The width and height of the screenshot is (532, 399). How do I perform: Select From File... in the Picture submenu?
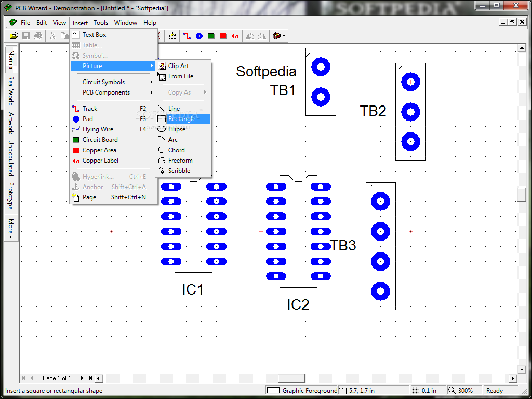point(183,76)
